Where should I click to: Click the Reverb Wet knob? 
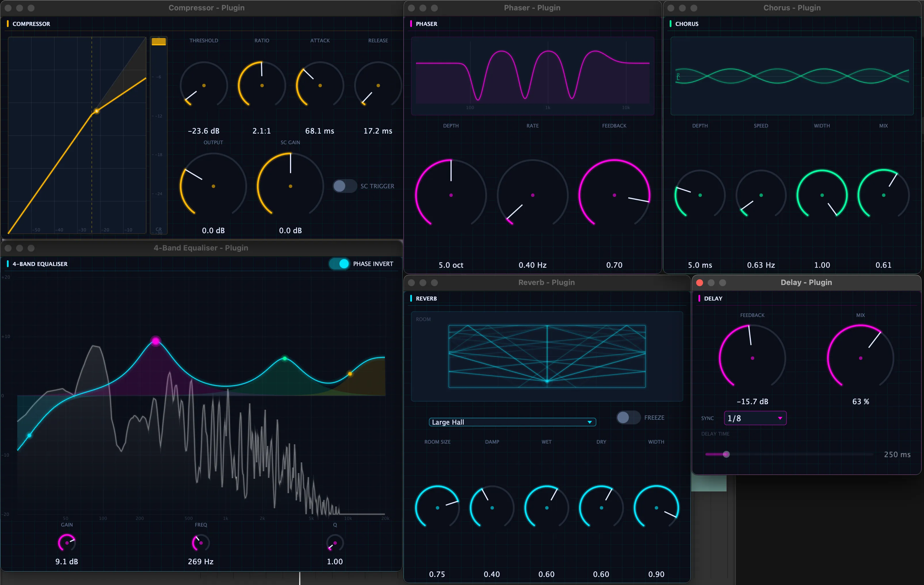tap(546, 508)
